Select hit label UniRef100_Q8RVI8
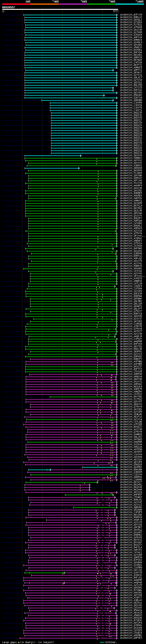 (x=131, y=58)
